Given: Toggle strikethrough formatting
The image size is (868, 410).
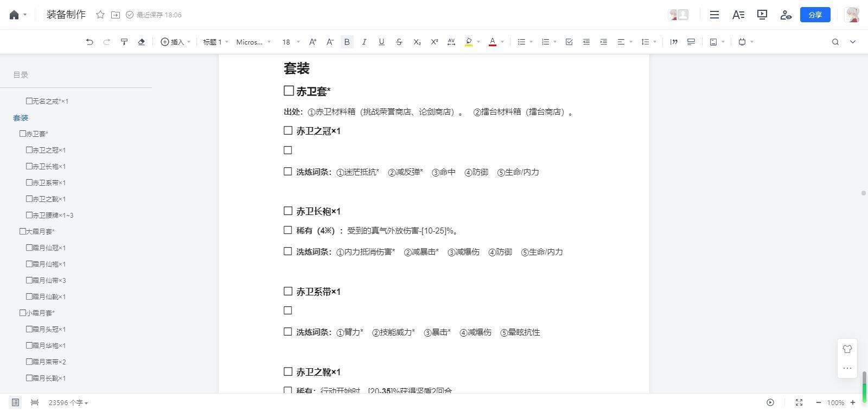Looking at the screenshot, I should (x=399, y=42).
